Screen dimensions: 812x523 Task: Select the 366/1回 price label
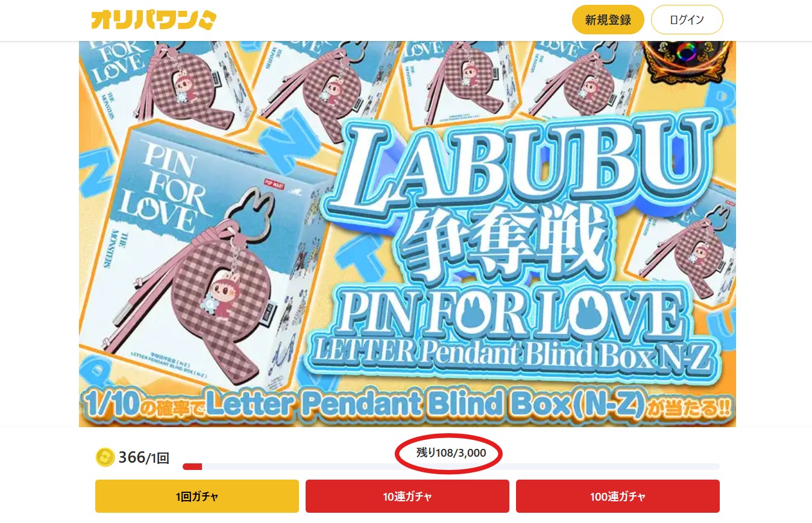[143, 458]
